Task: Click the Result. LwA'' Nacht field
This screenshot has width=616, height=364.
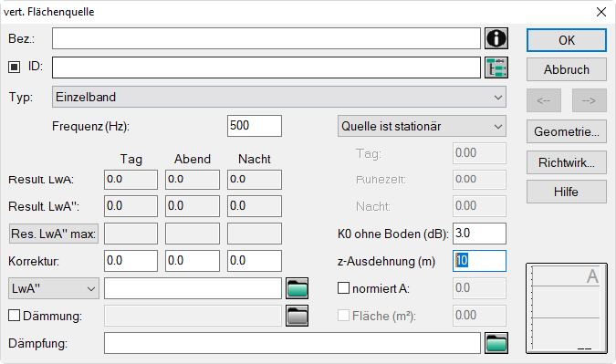Action: (255, 206)
